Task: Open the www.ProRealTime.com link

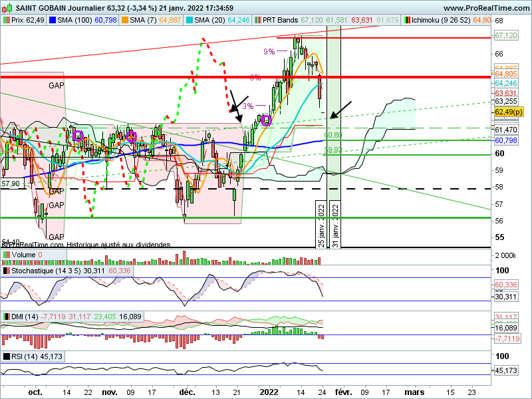Action: [486, 8]
